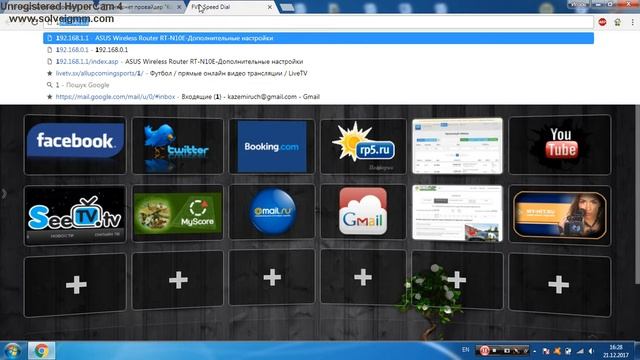
Task: Stop recording with the HyperCam stop button
Action: point(495,350)
